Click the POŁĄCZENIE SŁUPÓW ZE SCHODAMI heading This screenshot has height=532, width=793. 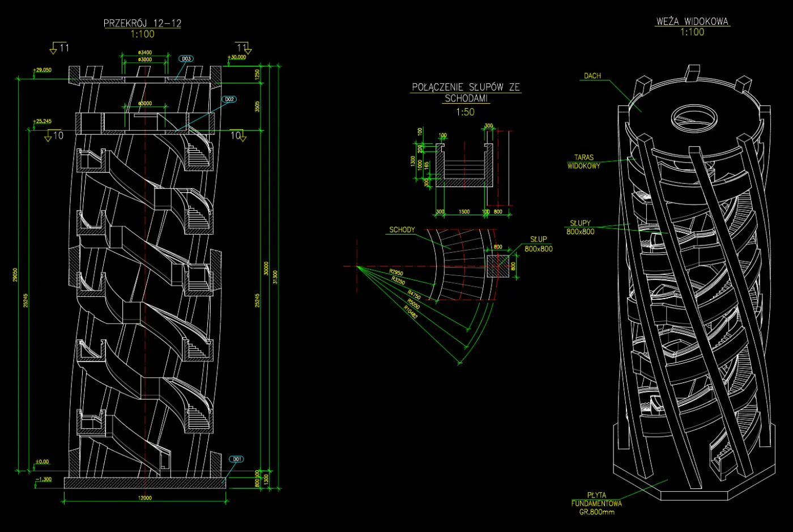click(x=466, y=92)
